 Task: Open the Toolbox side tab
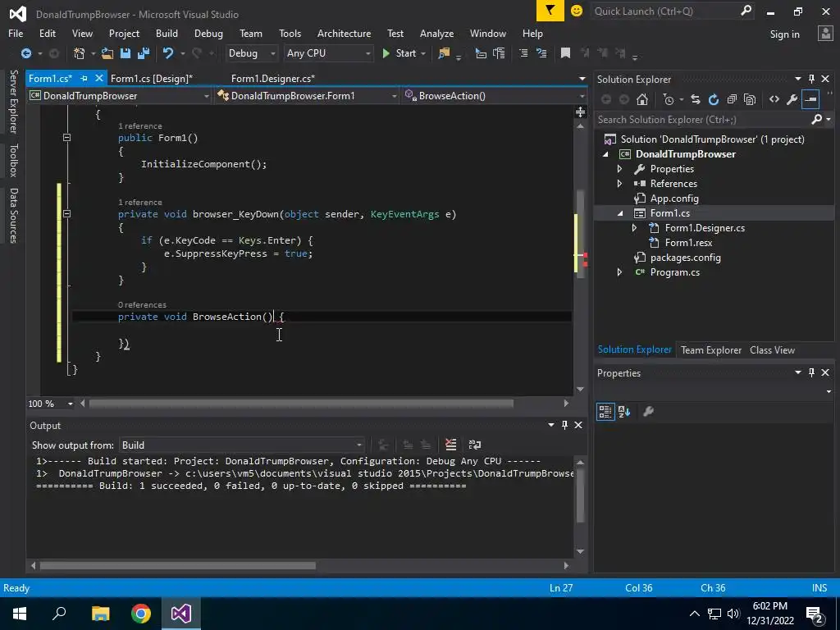13,160
